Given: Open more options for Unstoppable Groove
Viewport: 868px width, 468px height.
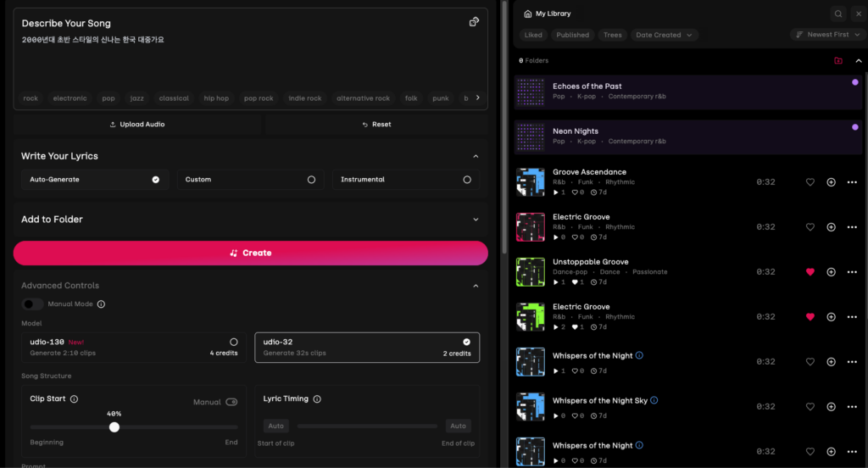Looking at the screenshot, I should [852, 272].
